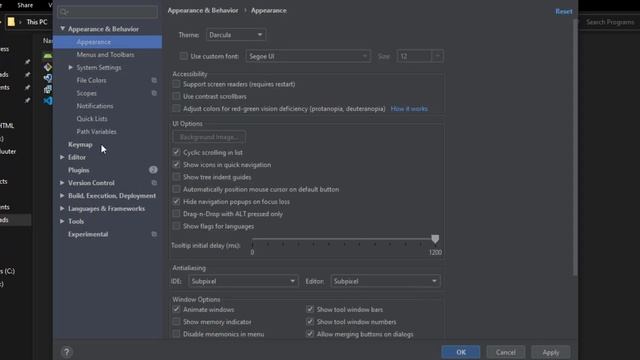Enable red-green vision deficiency color adjustment
640x360 pixels.
click(x=176, y=109)
